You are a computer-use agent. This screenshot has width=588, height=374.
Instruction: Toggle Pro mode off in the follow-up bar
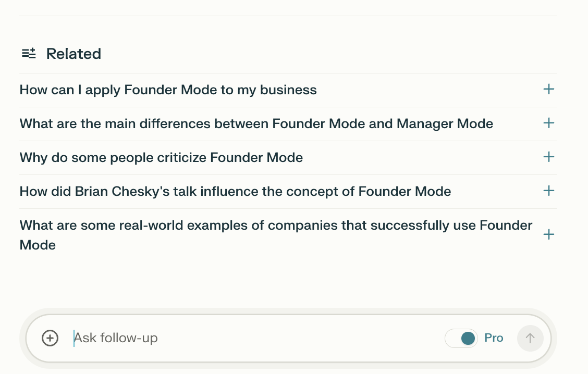pos(461,338)
